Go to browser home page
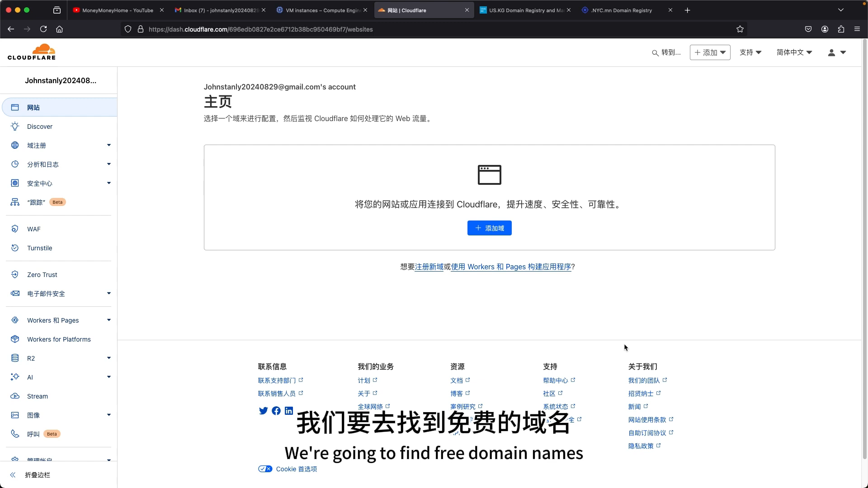Screen dimensions: 868x488 [x=59, y=29]
